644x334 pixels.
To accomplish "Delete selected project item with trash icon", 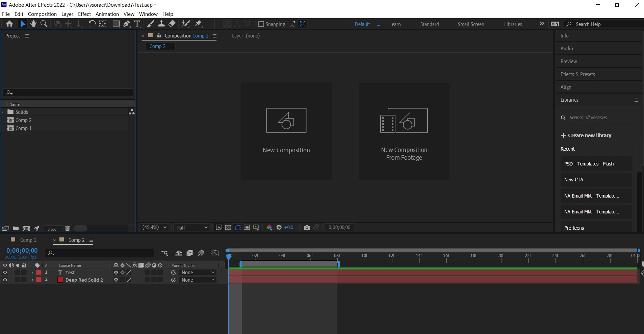I will [68, 229].
